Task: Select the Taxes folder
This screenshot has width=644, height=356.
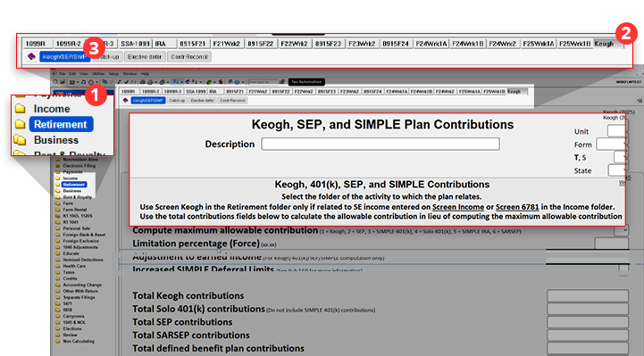Action: (69, 272)
